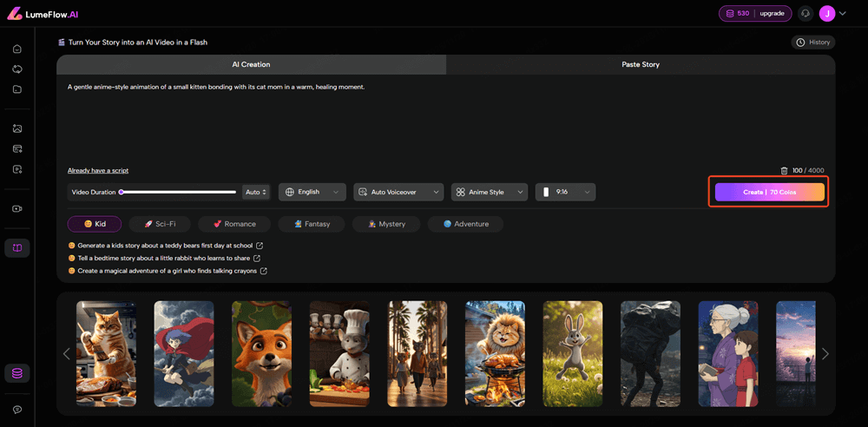Click the headset support icon
Viewport: 868px width, 427px height.
[x=806, y=13]
